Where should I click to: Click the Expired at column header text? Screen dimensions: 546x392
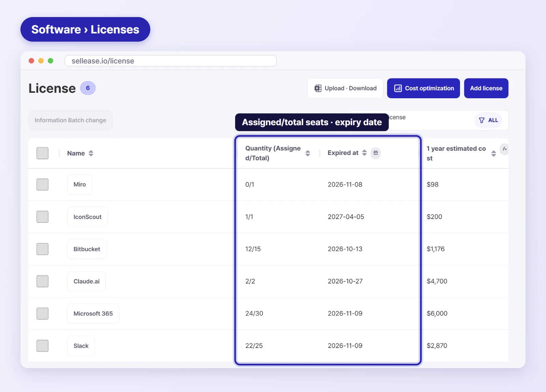point(343,153)
